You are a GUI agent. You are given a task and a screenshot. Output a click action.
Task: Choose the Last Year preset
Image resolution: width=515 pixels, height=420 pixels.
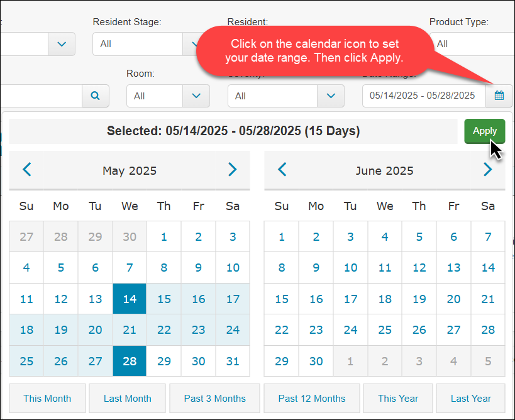(470, 399)
